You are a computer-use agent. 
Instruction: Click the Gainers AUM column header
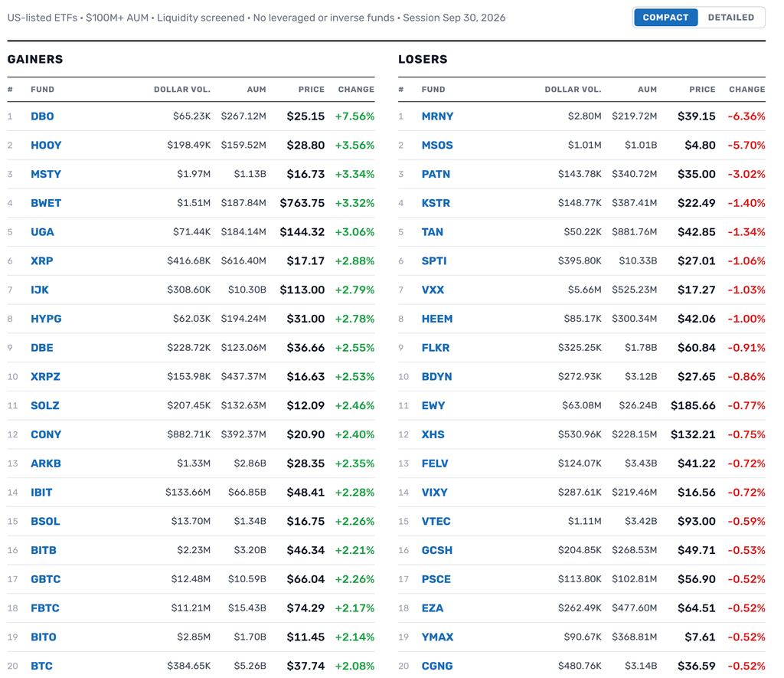tap(256, 90)
